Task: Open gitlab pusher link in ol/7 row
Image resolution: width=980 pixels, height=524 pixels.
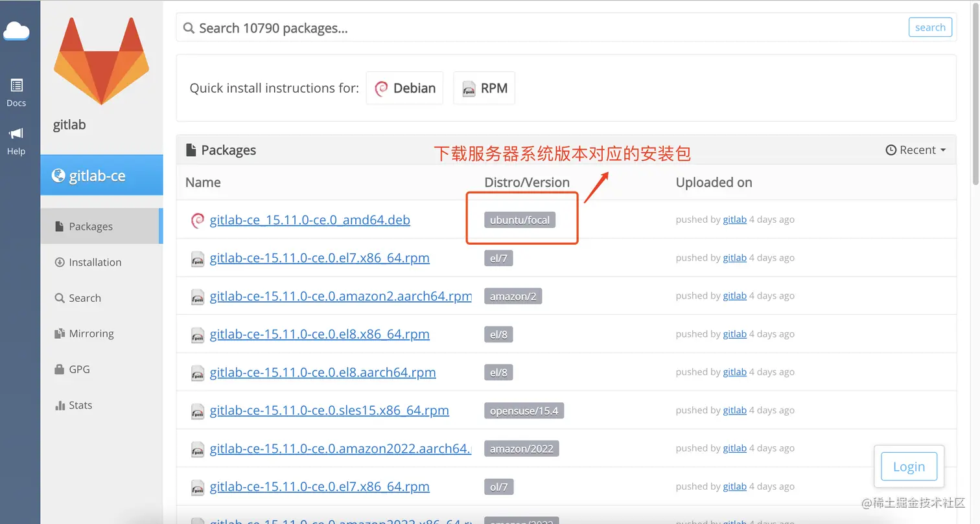Action: click(734, 486)
